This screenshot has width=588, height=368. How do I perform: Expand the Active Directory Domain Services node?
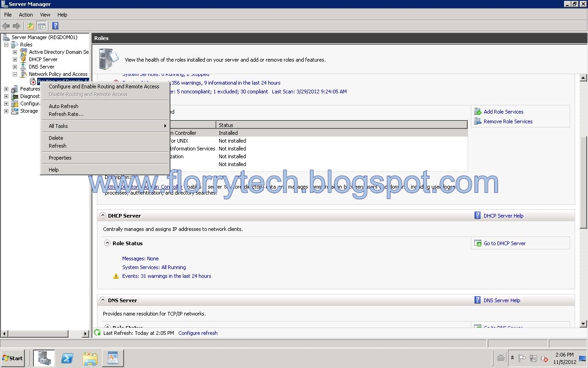15,52
